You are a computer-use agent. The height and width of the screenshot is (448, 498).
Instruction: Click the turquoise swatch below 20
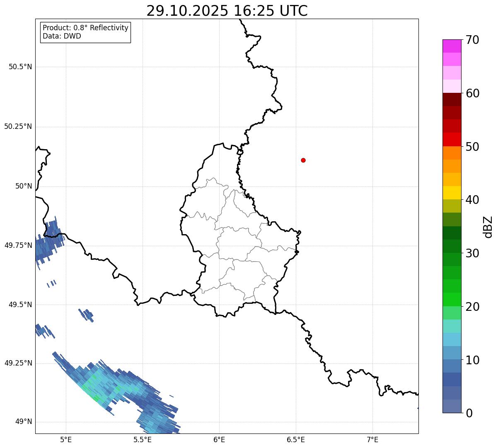coord(452,326)
